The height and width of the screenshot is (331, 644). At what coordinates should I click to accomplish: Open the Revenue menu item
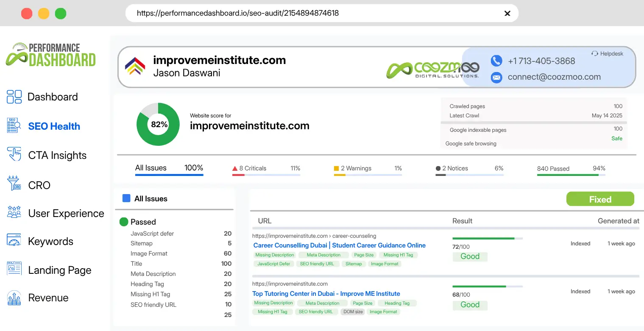pyautogui.click(x=48, y=298)
